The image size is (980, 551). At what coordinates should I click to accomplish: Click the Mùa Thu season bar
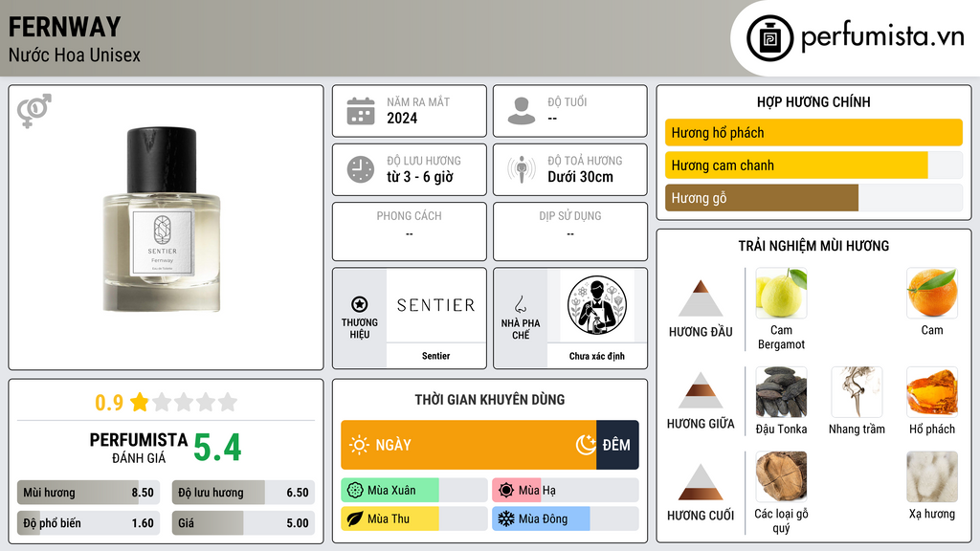tap(414, 518)
